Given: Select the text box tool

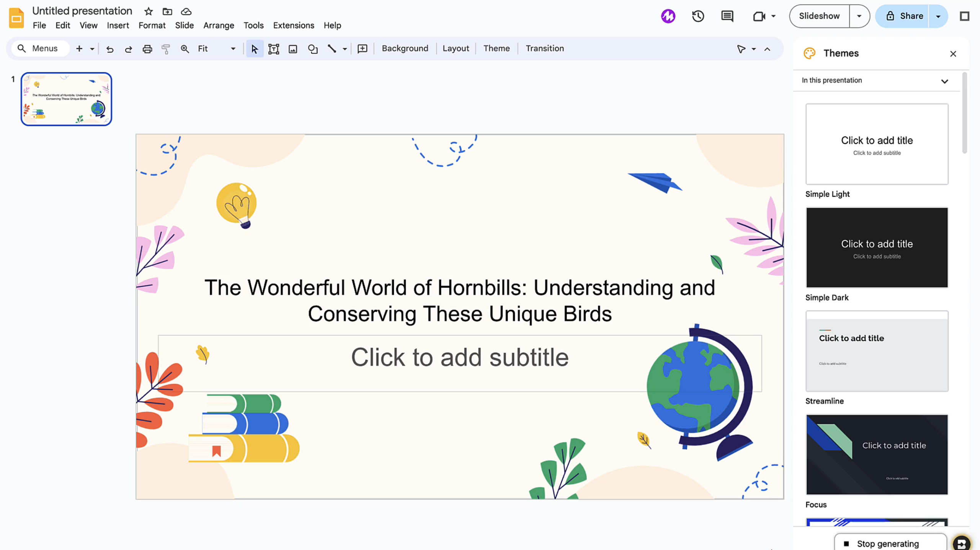Looking at the screenshot, I should 274,49.
